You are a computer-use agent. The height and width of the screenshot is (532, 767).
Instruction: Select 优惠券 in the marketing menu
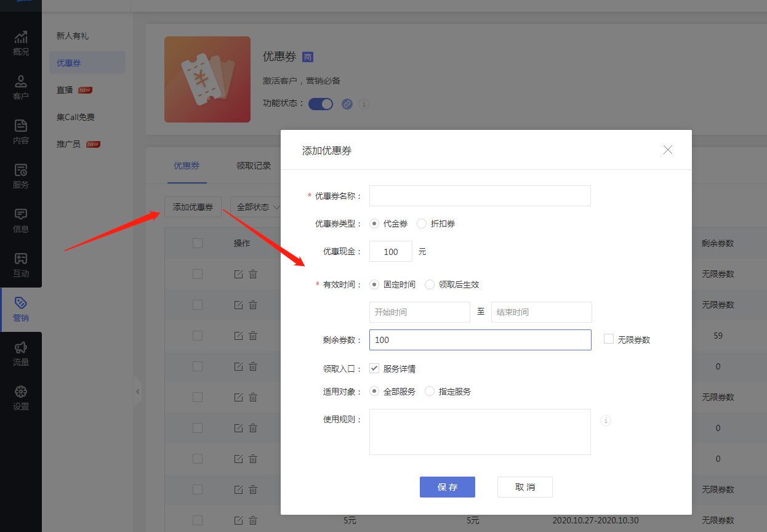click(87, 63)
